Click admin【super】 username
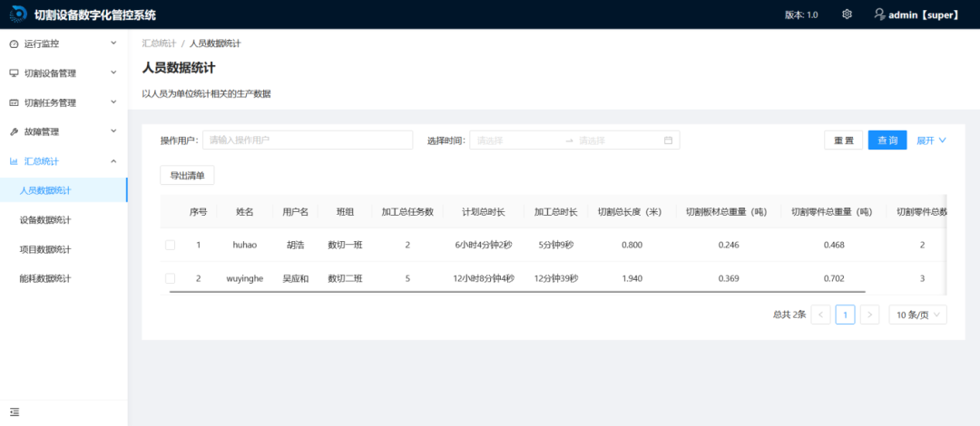Image resolution: width=980 pixels, height=426 pixels. click(924, 15)
